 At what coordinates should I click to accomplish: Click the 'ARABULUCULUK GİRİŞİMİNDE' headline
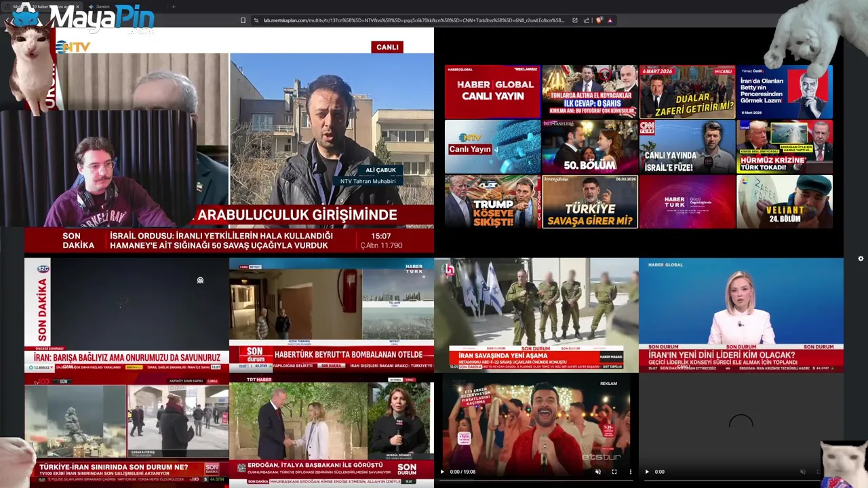click(297, 215)
